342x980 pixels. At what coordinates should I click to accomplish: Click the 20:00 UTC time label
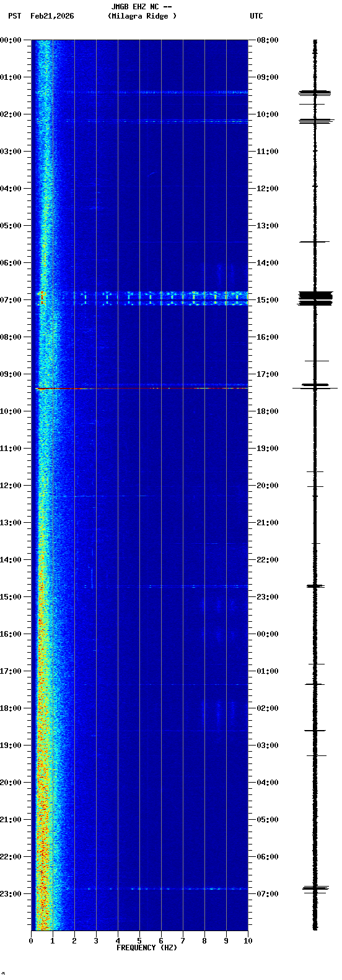[268, 486]
